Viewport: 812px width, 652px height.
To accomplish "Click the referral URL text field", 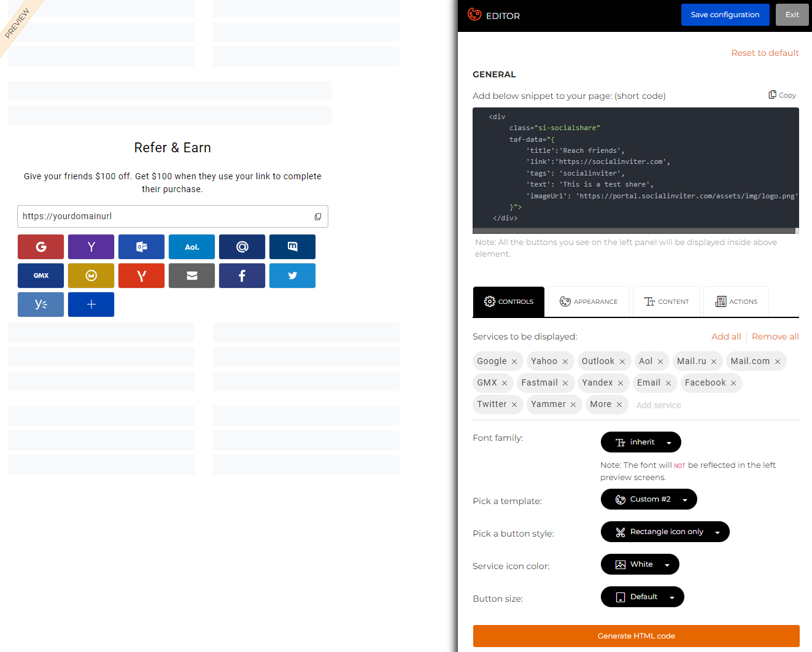I will 172,216.
